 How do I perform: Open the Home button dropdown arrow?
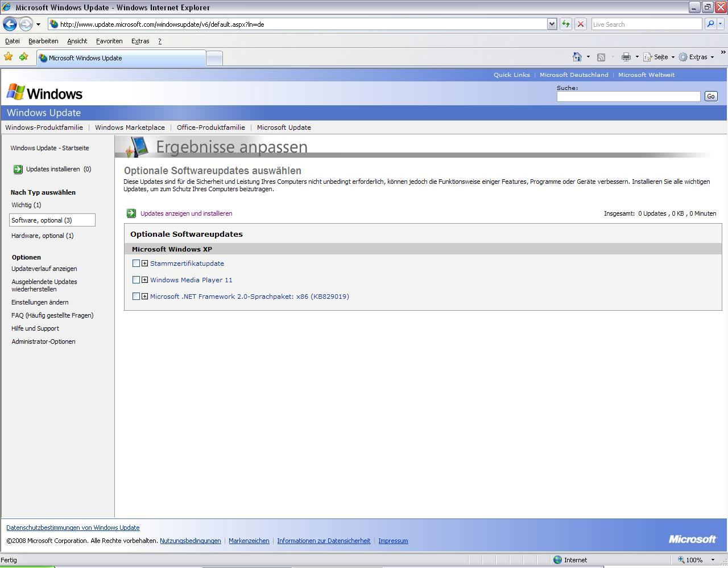588,57
